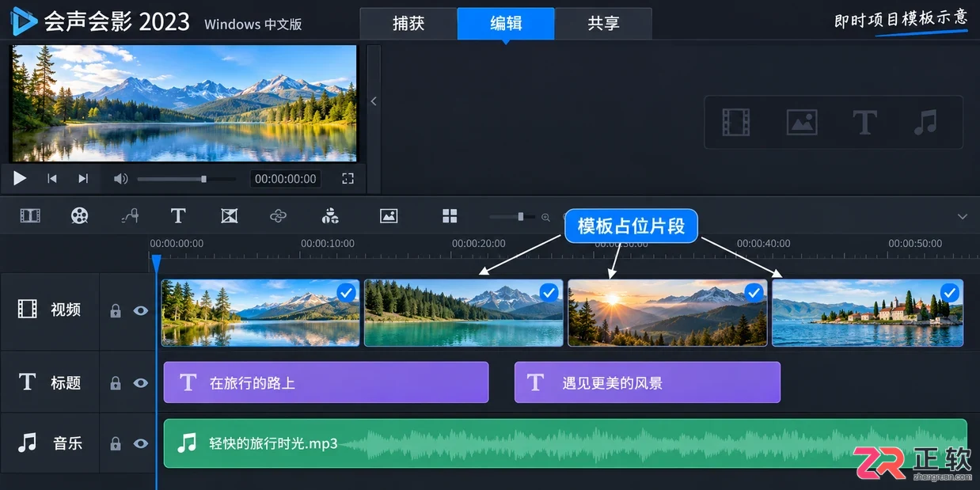Viewport: 980px width, 490px height.
Task: Enter fullscreen preview mode
Action: (x=348, y=179)
